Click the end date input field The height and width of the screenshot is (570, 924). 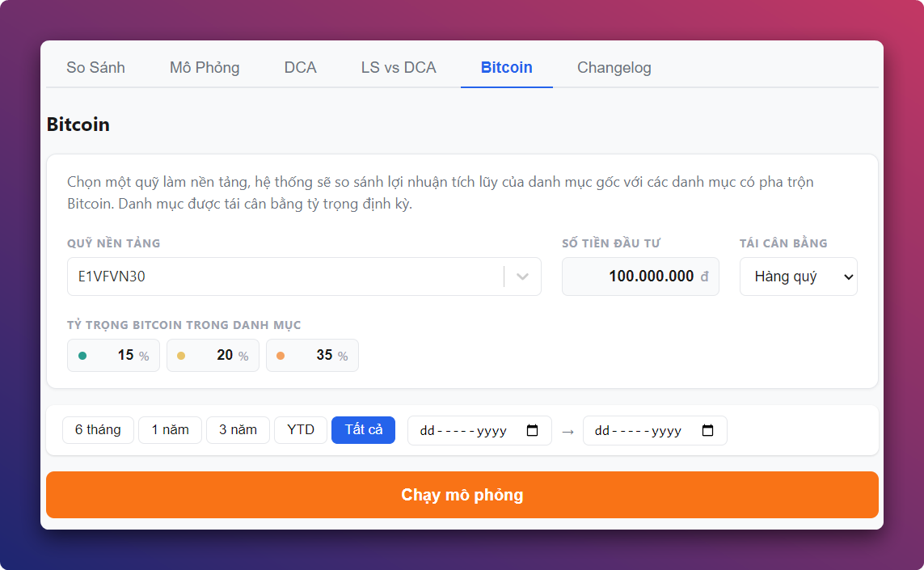click(x=655, y=430)
